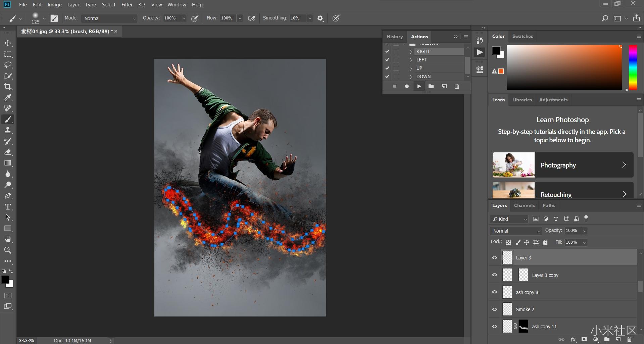This screenshot has height=344, width=644.
Task: Swap foreground and background colors
Action: point(11,271)
